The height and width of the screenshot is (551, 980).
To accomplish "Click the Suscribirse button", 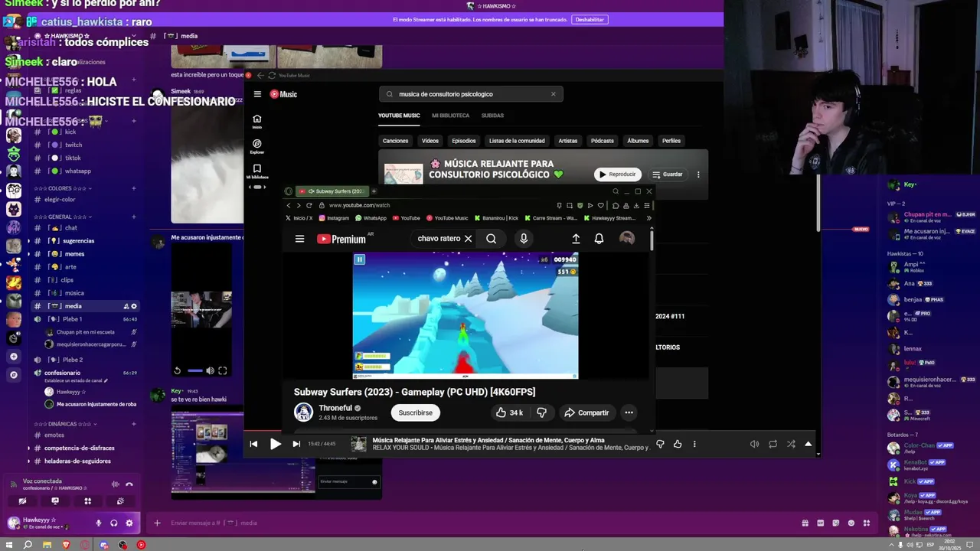I will (416, 412).
